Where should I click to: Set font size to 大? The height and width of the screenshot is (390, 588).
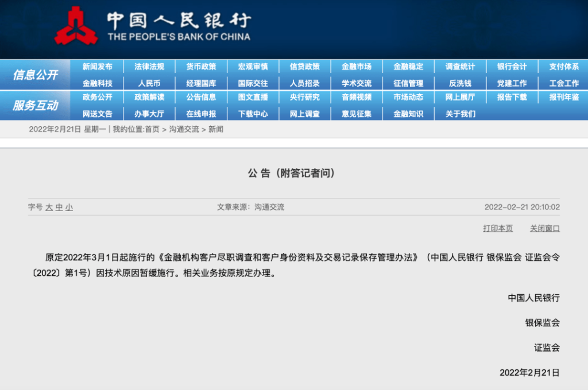pos(49,208)
